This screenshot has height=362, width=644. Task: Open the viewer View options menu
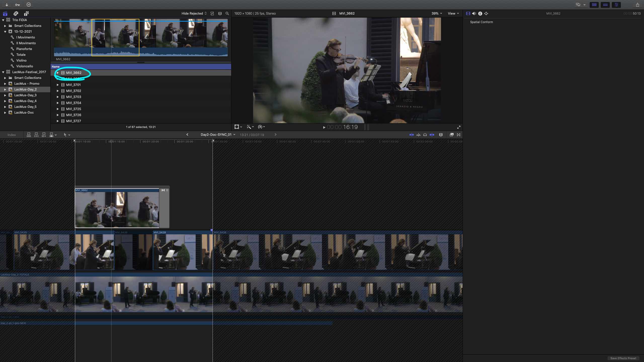pos(453,13)
